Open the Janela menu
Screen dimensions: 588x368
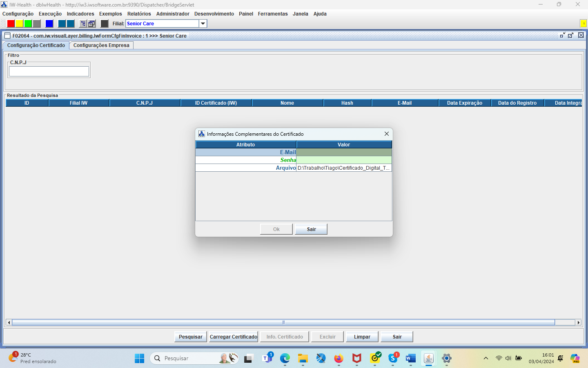pyautogui.click(x=301, y=14)
